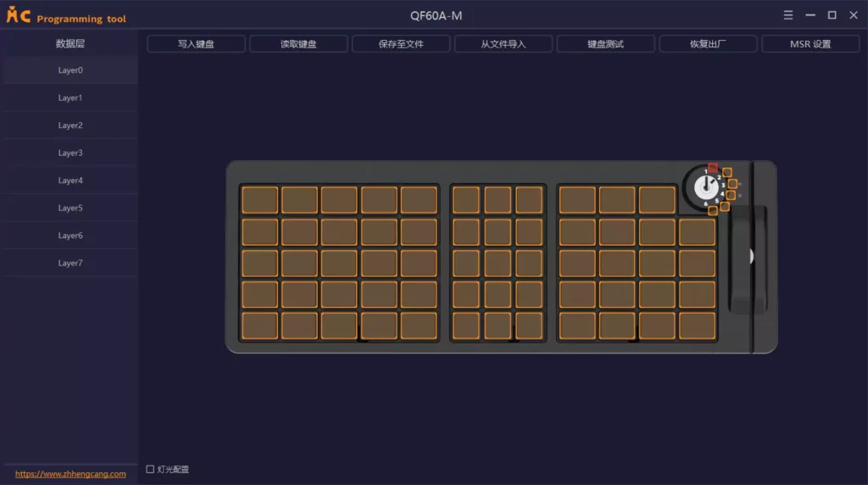This screenshot has width=868, height=485.
Task: Select bottom-left key of the left keypad block
Action: pyautogui.click(x=259, y=326)
